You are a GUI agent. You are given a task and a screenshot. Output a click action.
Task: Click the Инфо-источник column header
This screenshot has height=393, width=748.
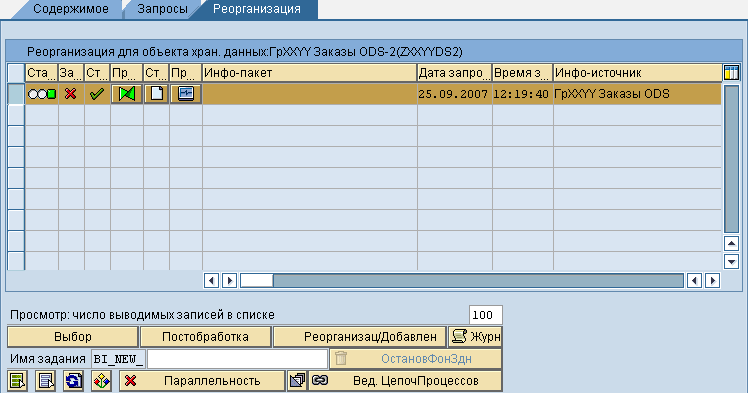[x=637, y=73]
